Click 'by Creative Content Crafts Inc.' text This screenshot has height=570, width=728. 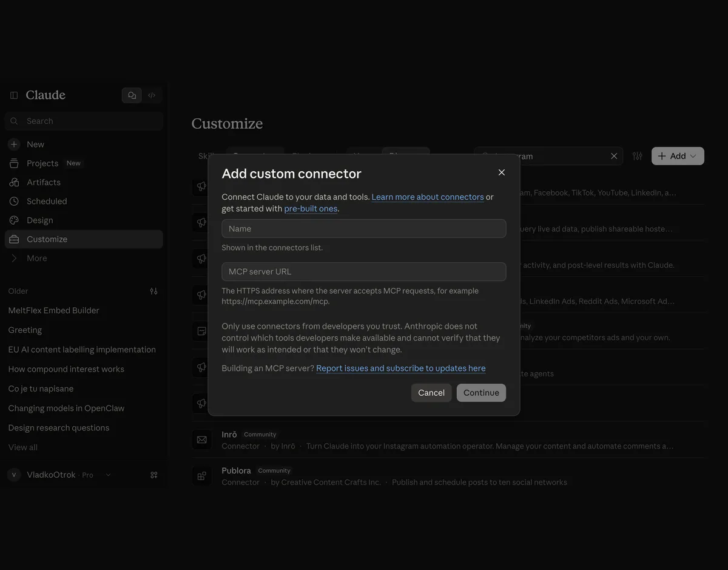(326, 482)
